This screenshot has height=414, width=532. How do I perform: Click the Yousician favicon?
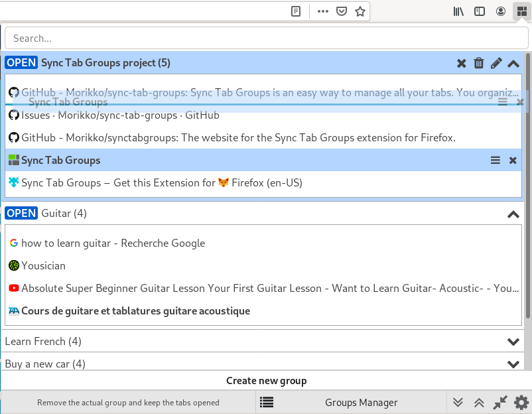coord(13,265)
